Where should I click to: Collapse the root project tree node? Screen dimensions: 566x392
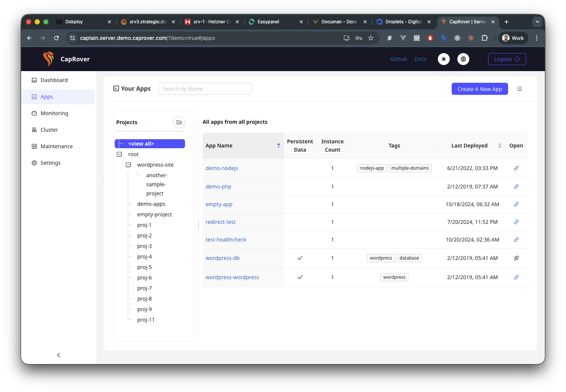click(119, 154)
